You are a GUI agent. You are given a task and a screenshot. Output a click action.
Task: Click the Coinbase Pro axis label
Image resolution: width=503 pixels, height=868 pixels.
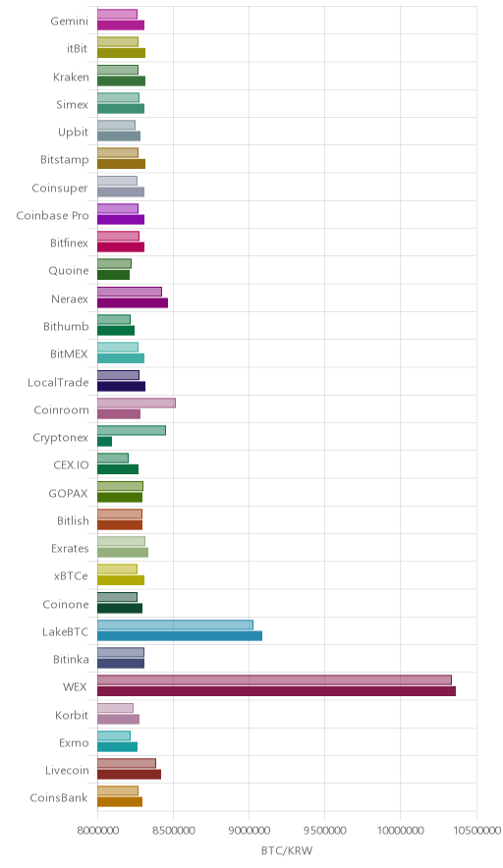(x=52, y=215)
